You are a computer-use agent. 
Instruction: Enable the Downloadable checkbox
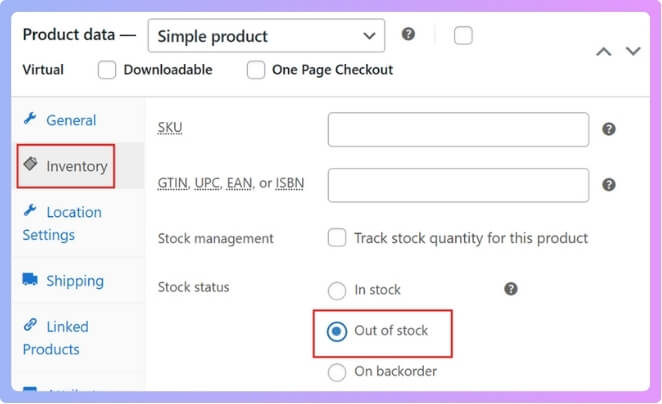point(108,70)
